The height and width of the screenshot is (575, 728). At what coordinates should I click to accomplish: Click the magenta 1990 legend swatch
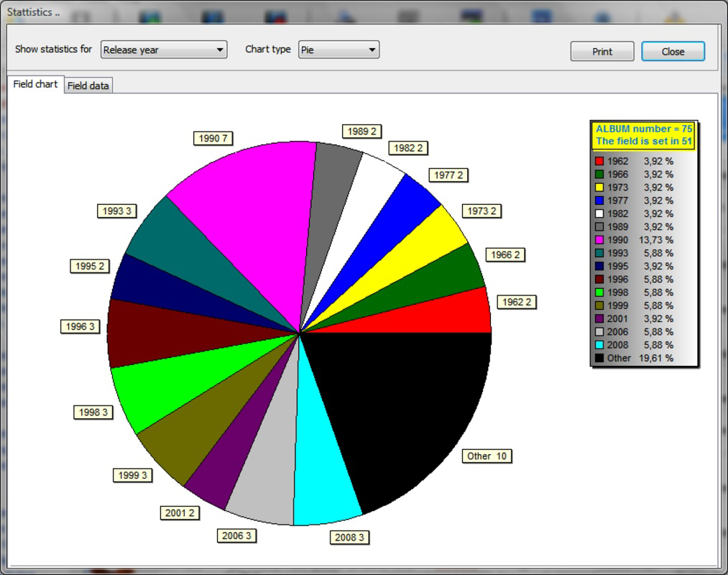(x=599, y=239)
